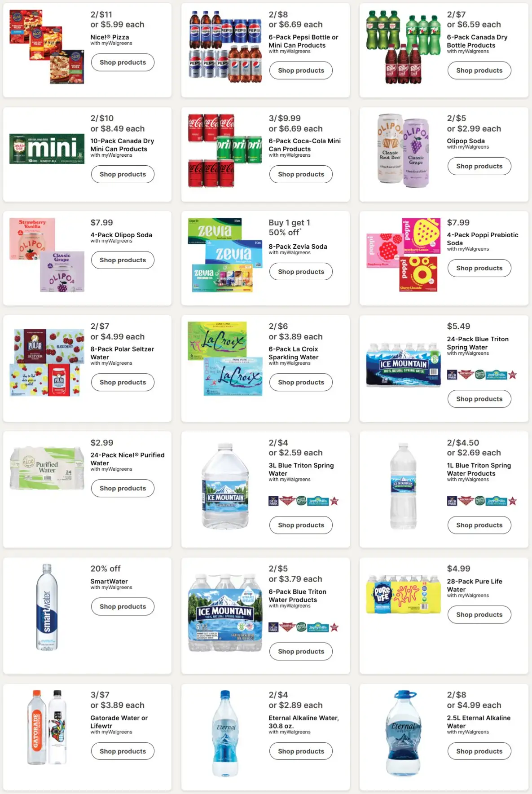Click the 6-Pack Coca-Cola Mini Can Products title
The width and height of the screenshot is (532, 794).
(304, 145)
